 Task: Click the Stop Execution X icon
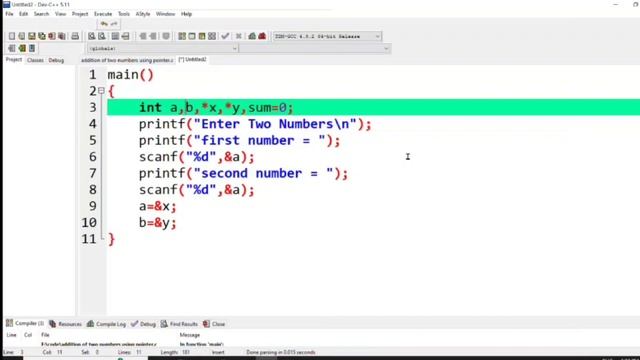pos(239,36)
